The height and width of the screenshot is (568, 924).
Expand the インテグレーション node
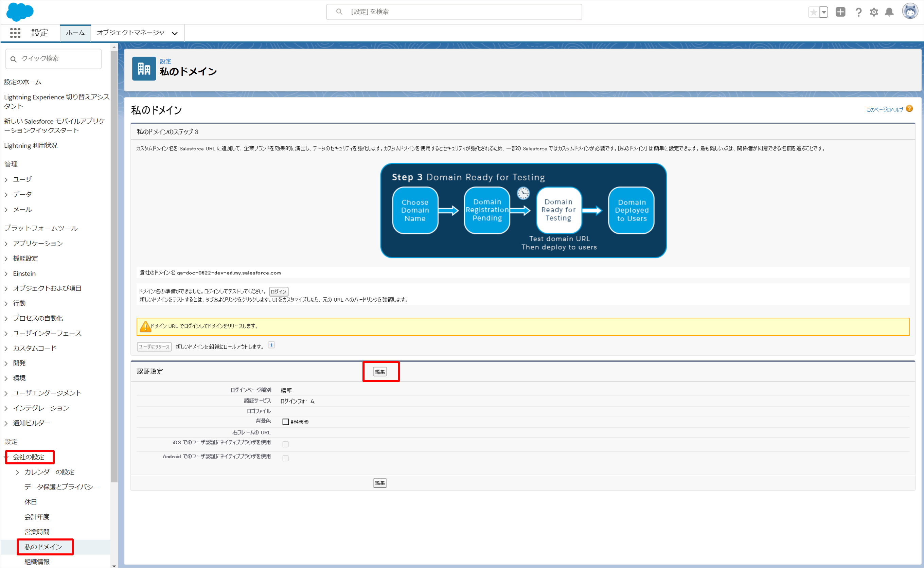(x=6, y=408)
